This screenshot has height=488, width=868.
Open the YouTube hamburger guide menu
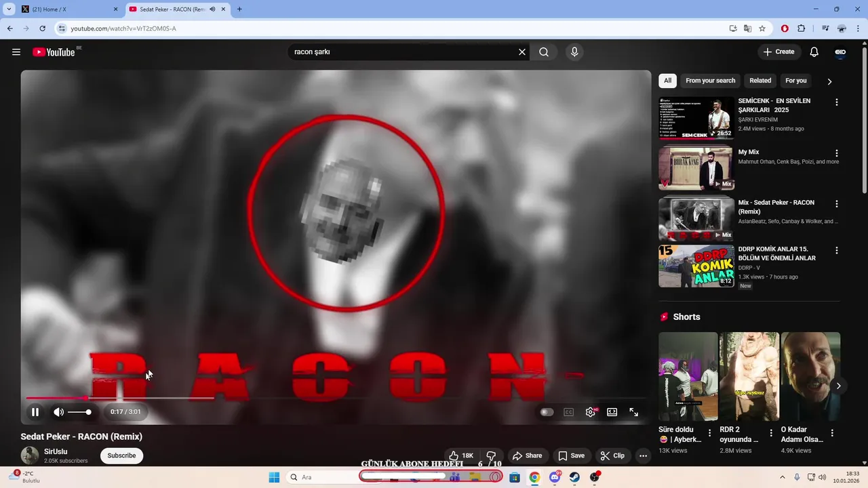tap(16, 52)
